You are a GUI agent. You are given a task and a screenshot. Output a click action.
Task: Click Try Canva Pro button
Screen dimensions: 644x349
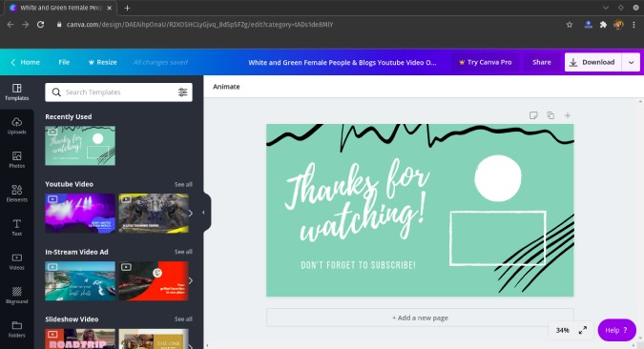pyautogui.click(x=485, y=62)
